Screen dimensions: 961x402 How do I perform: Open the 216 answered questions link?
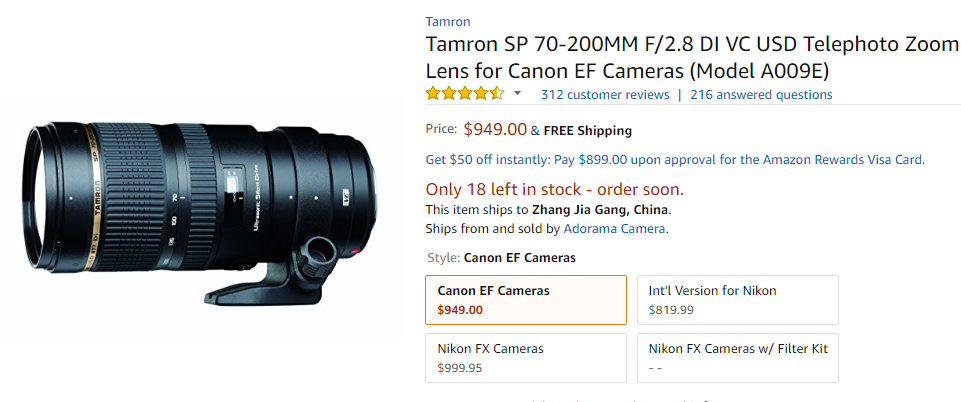[761, 94]
